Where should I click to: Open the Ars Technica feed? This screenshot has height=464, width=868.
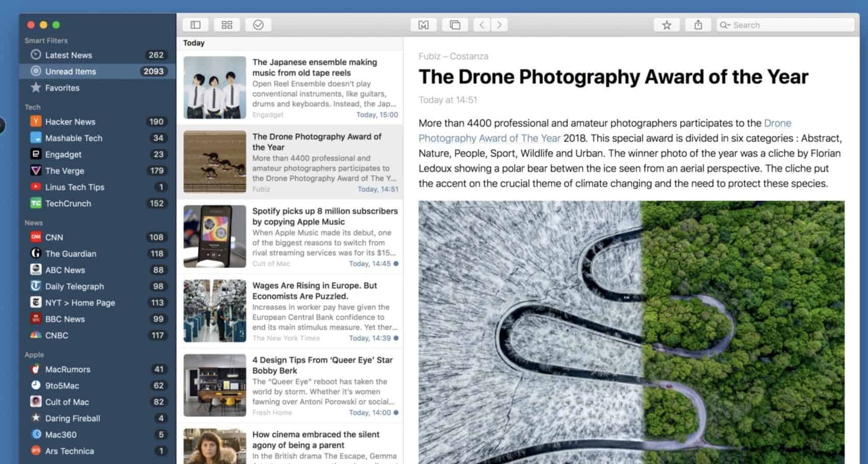[x=98, y=451]
